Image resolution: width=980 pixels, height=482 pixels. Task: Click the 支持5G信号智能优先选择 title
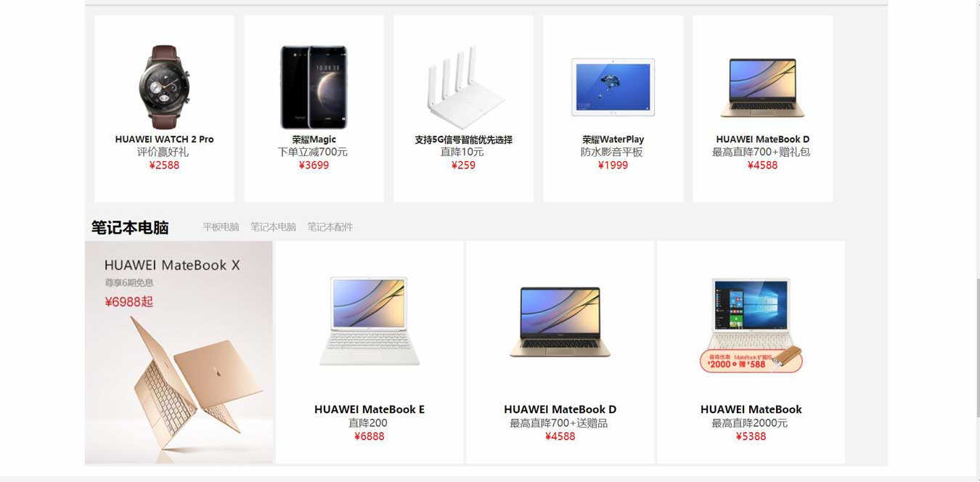(x=463, y=139)
